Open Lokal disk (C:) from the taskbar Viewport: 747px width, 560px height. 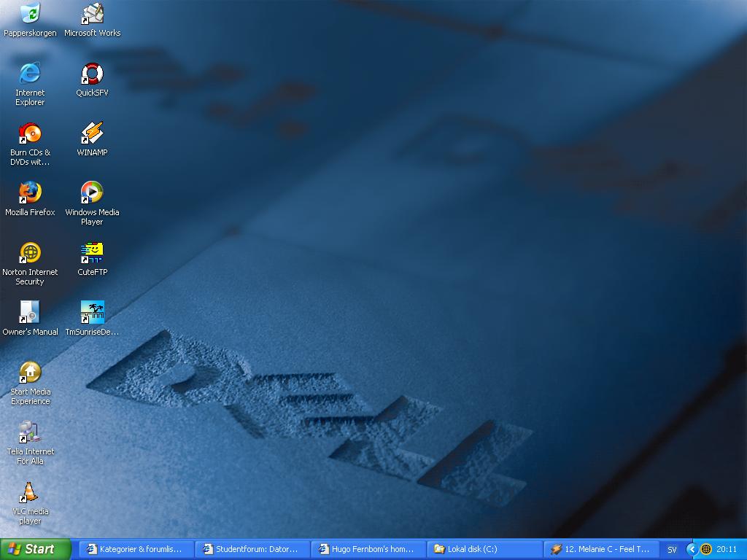click(x=485, y=549)
